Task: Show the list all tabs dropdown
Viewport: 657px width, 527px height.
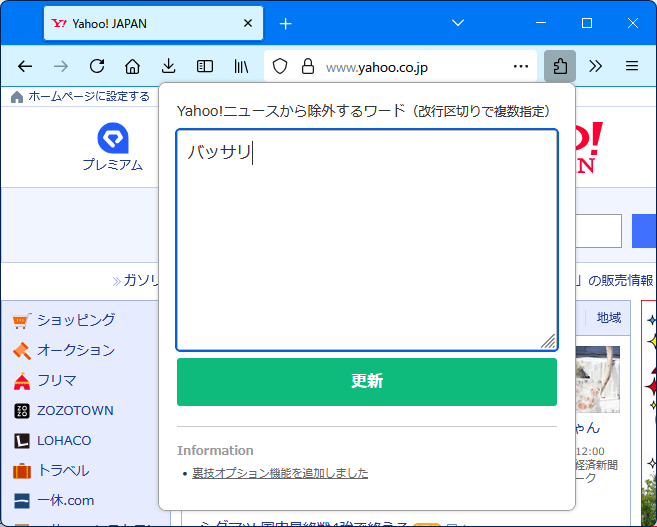Action: (x=458, y=23)
